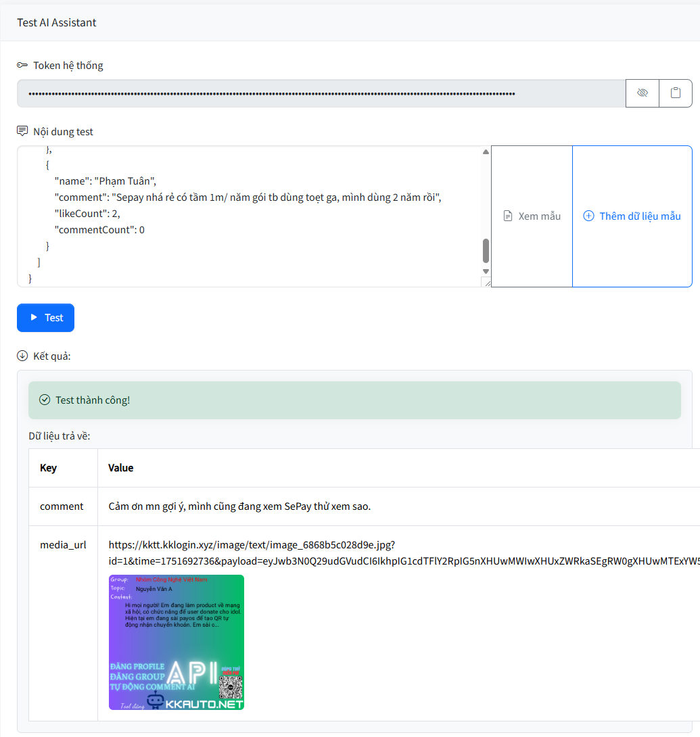Click the check circle icon in success alert
Screen dimensions: 700x737
[x=45, y=400]
